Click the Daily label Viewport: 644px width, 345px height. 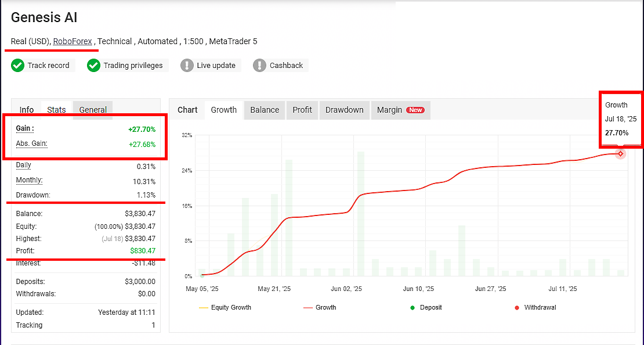coord(23,166)
